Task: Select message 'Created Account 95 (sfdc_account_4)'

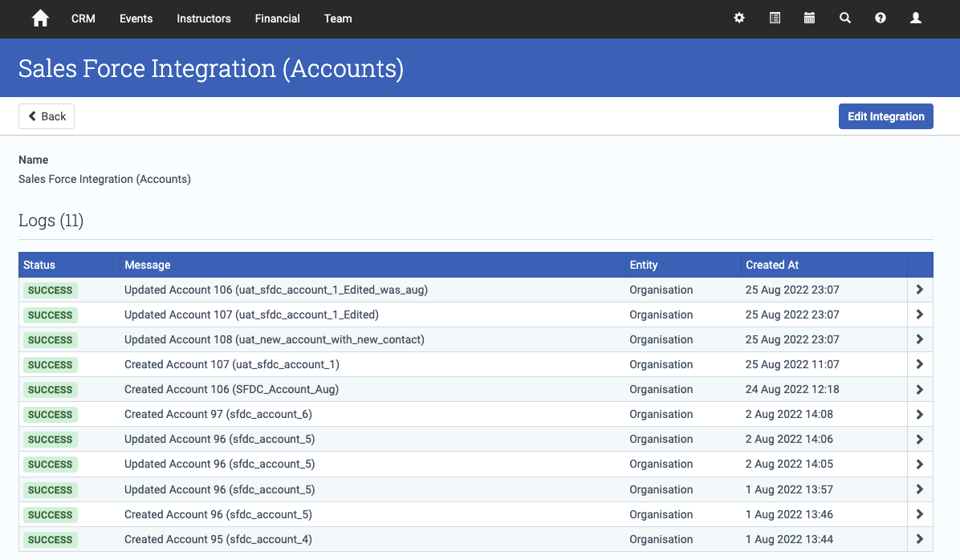Action: [x=218, y=539]
